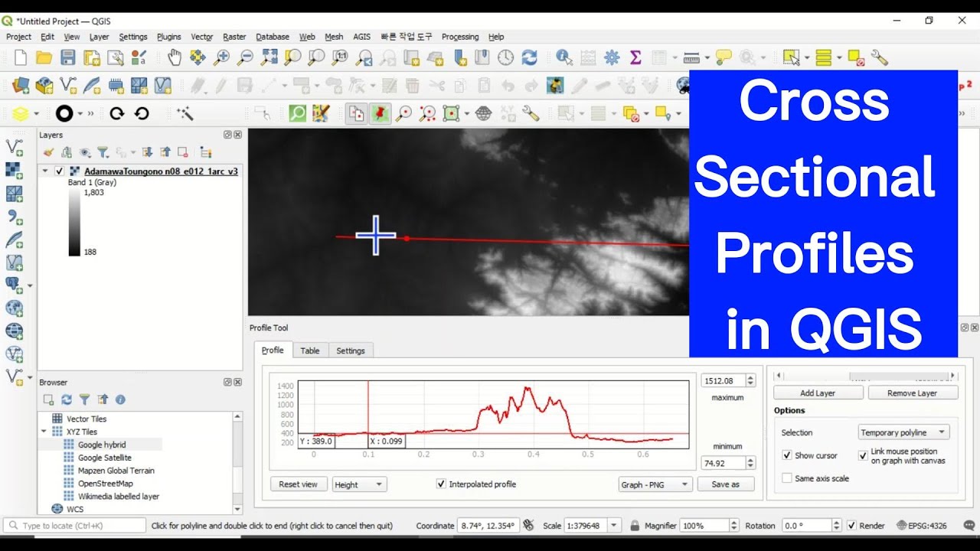Click filter legend icon in Layers panel
The image size is (980, 551).
pos(103,152)
